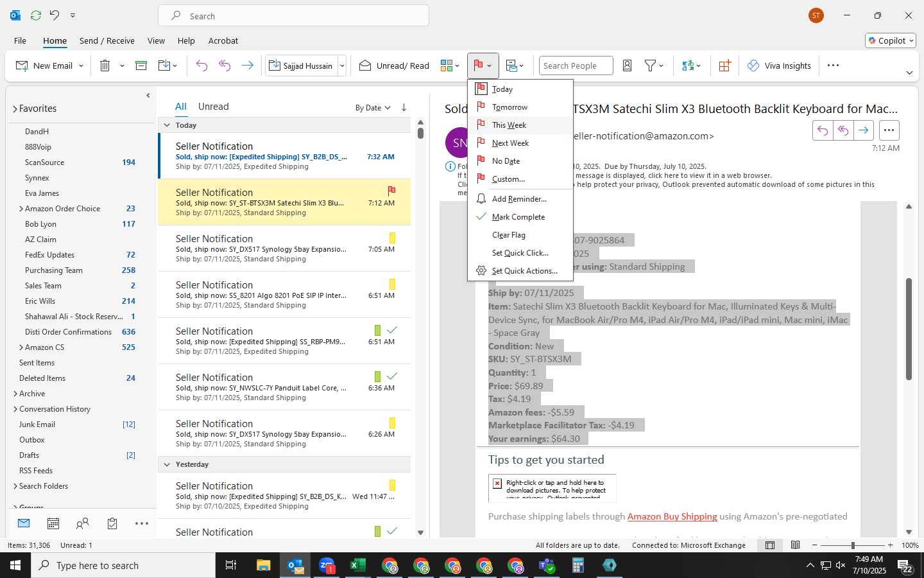This screenshot has width=924, height=578.
Task: Select yellow category on 6:26 AM email
Action: [392, 423]
